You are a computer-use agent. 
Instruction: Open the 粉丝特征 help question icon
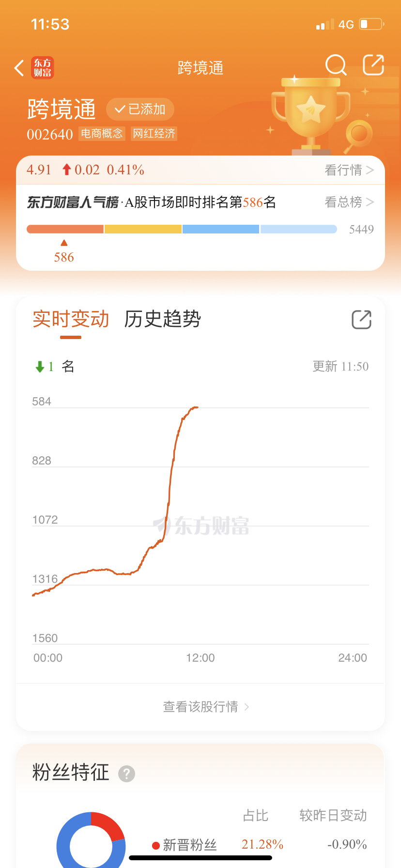(126, 774)
